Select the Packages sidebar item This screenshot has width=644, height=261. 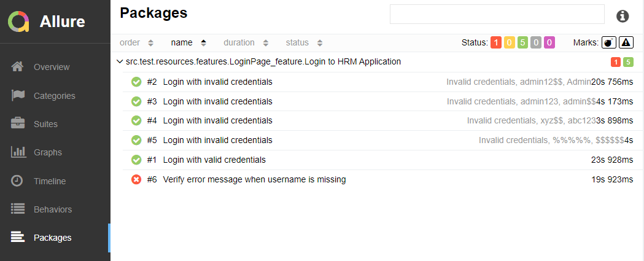pyautogui.click(x=52, y=238)
